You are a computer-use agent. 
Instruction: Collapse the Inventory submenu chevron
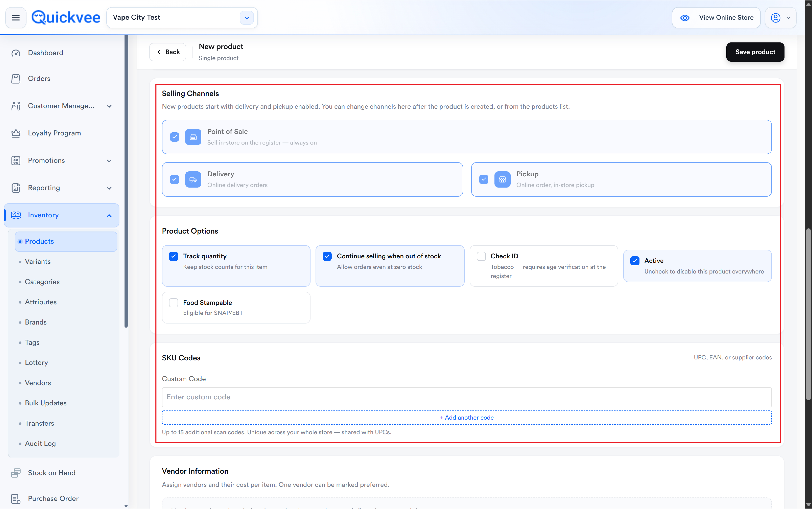(109, 215)
